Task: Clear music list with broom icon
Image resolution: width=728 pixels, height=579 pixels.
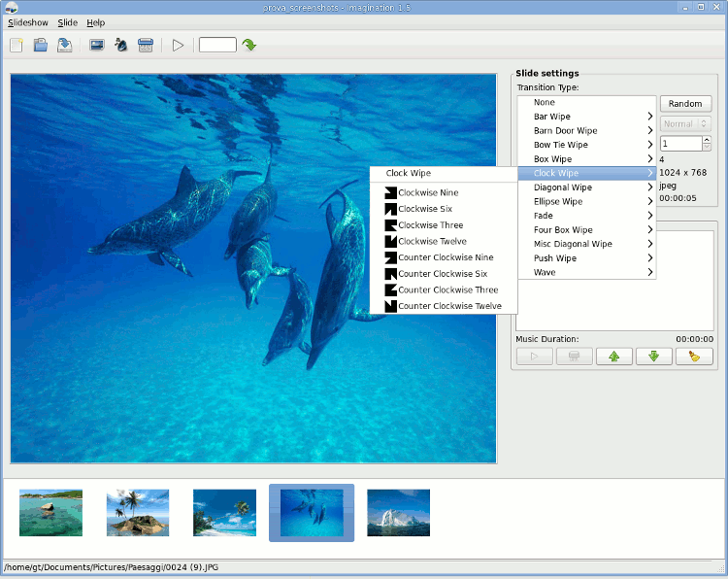Action: tap(694, 357)
